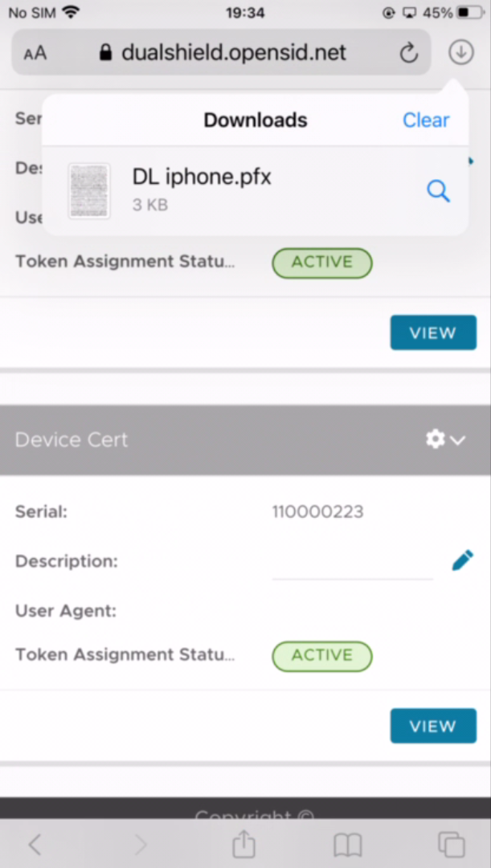Open the Share sheet icon
The image size is (491, 868).
243,844
